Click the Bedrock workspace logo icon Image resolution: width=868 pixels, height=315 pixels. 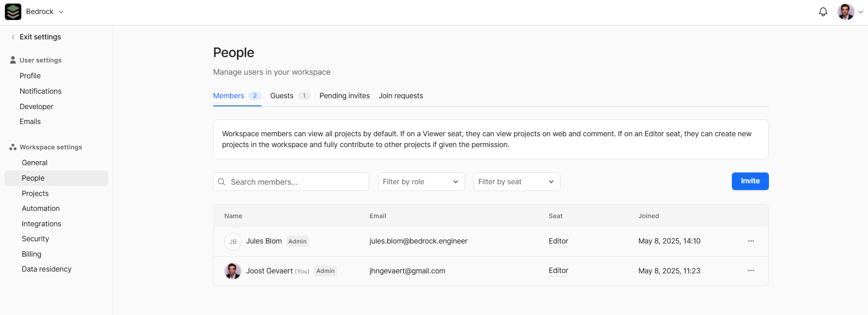click(x=13, y=12)
